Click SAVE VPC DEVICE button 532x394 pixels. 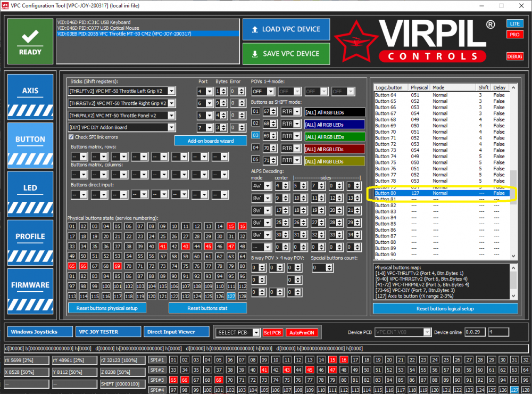click(286, 54)
